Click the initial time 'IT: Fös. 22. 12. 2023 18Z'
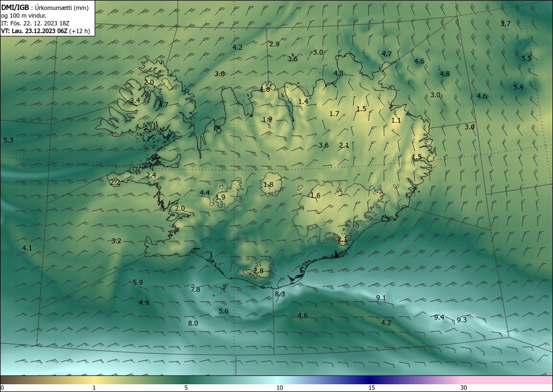The height and width of the screenshot is (392, 553). tap(35, 23)
